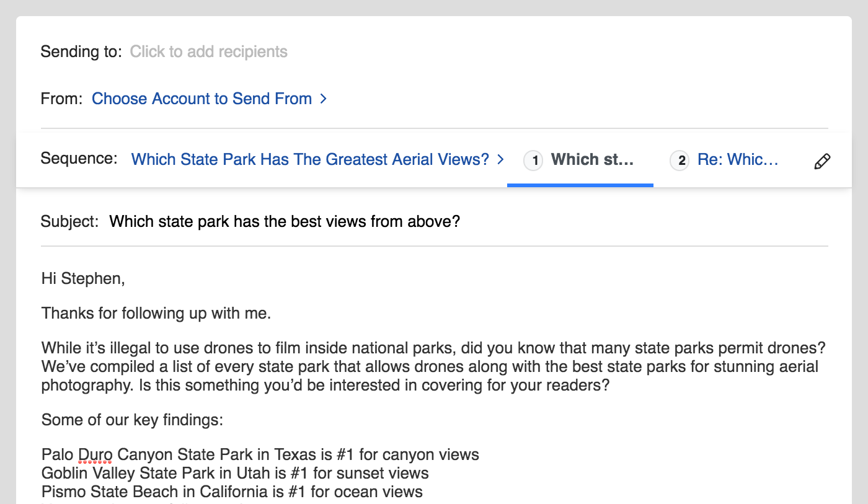Screen dimensions: 868x504
Task: Click the Goblin Valley State Park line
Action: pyautogui.click(x=235, y=474)
